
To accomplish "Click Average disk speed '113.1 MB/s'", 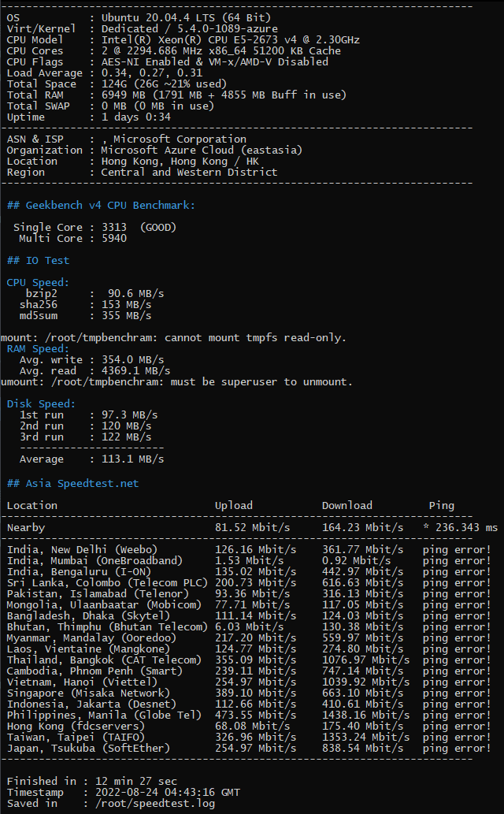I will pos(133,459).
